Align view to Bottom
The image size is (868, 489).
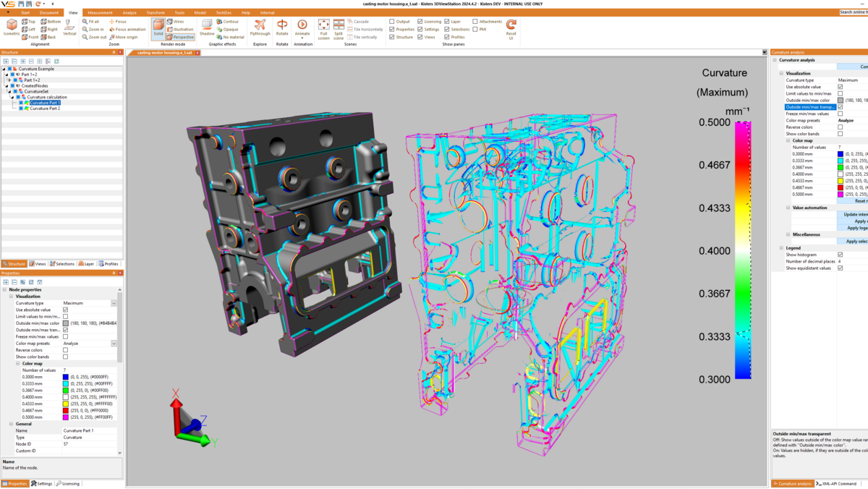tap(51, 22)
